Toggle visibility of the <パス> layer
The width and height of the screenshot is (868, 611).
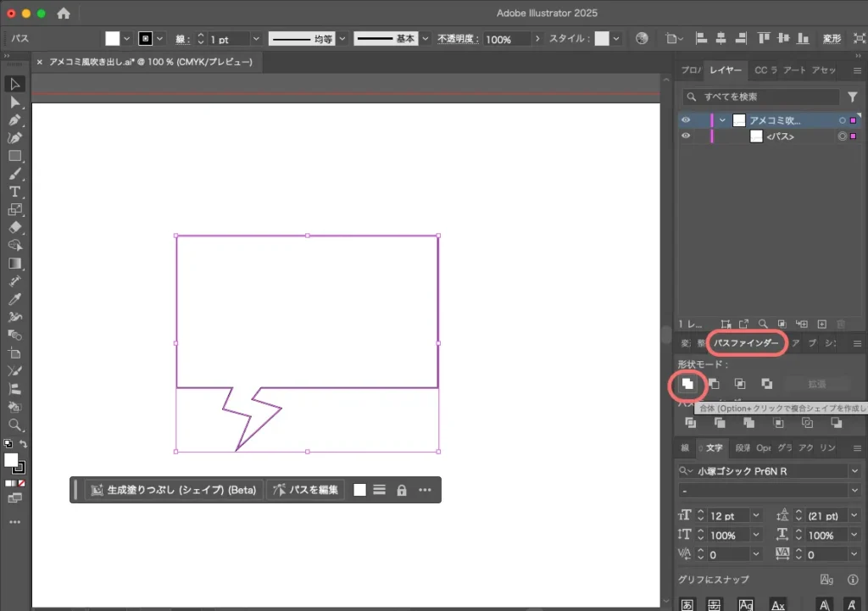[685, 136]
